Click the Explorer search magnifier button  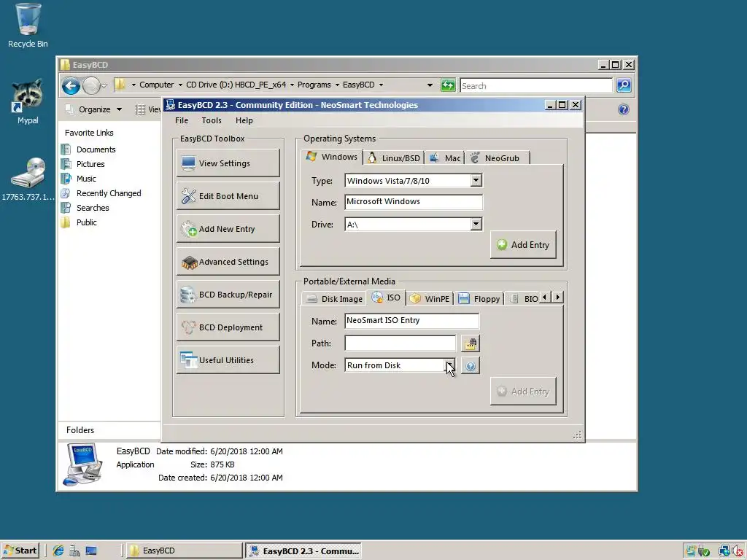click(x=624, y=85)
